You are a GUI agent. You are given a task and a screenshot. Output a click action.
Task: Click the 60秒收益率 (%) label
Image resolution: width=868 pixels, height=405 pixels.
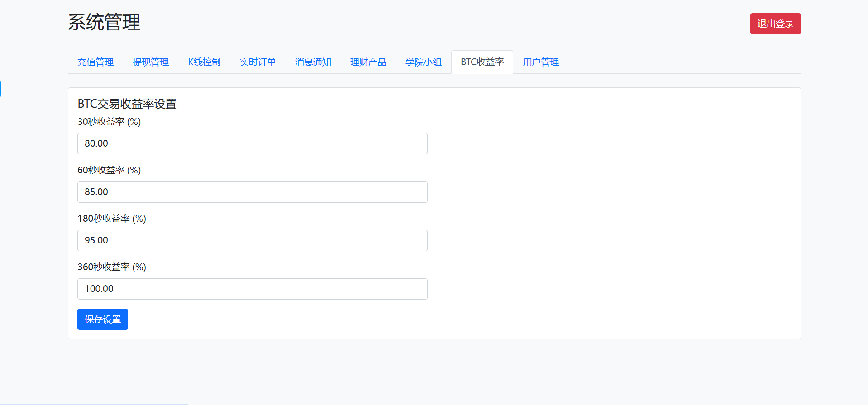coord(109,170)
